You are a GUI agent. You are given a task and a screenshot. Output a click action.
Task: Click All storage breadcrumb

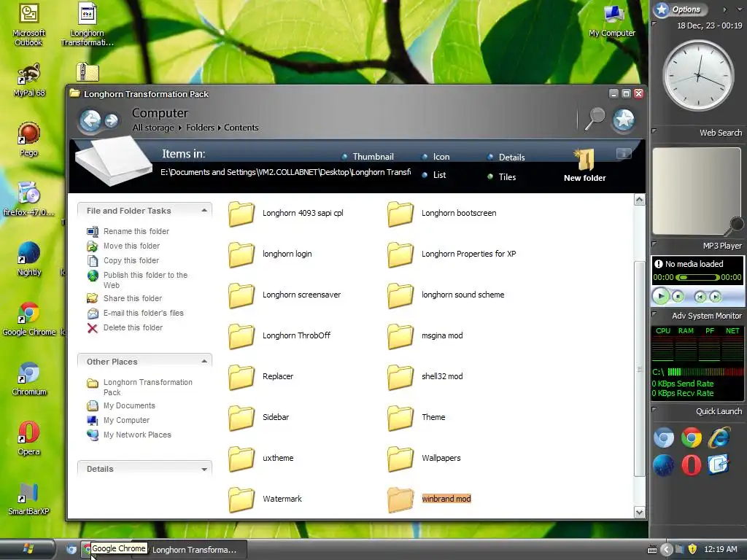point(153,128)
